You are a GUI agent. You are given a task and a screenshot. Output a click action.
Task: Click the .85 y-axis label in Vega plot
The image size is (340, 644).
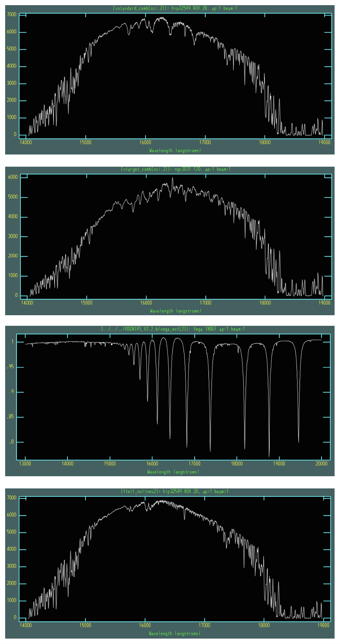[11, 417]
